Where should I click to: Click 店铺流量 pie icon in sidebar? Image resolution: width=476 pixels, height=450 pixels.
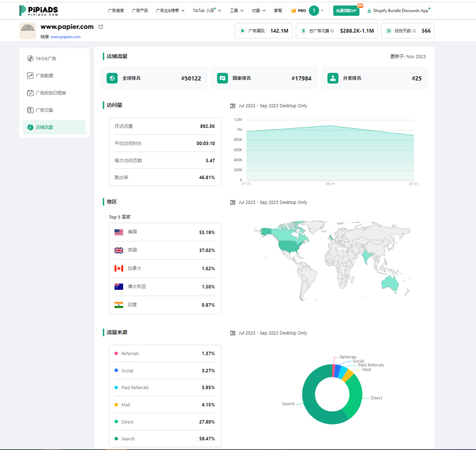tap(30, 127)
